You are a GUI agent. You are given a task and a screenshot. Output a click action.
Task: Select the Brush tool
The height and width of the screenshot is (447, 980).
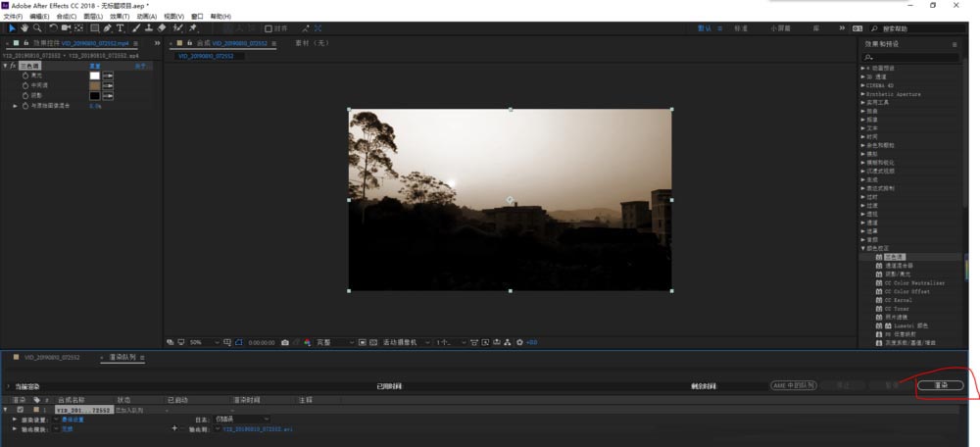point(134,28)
